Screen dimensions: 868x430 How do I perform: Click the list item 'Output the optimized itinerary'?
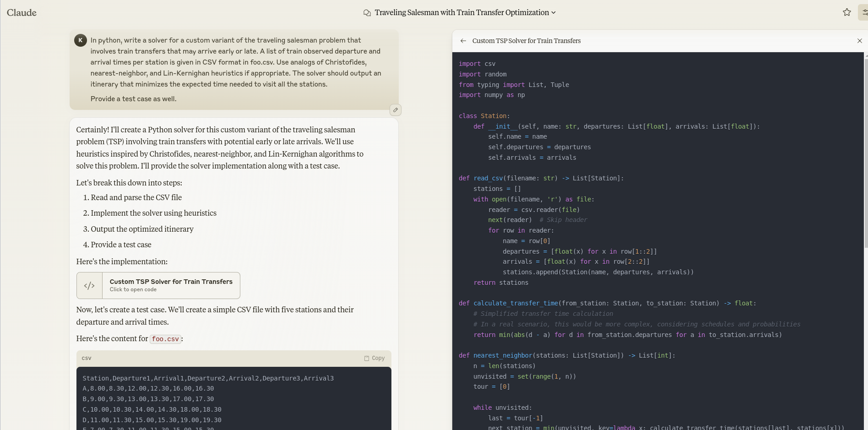[142, 229]
